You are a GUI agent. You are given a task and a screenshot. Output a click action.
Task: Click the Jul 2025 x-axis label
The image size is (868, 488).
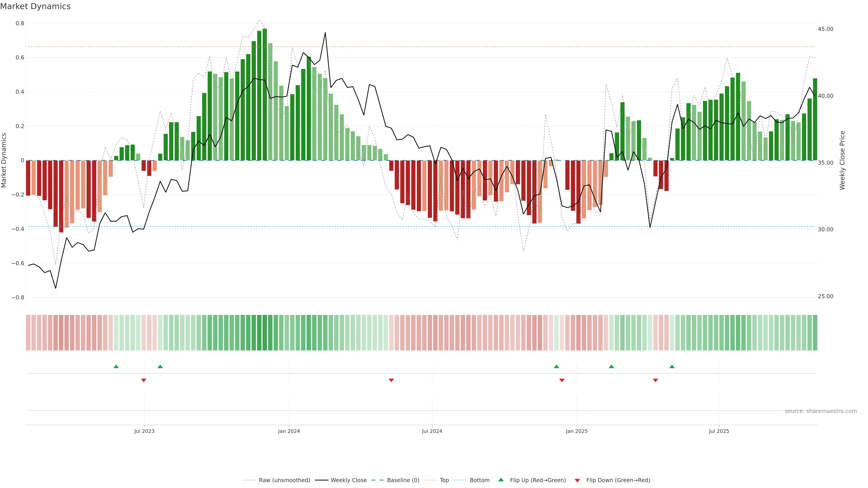(719, 431)
